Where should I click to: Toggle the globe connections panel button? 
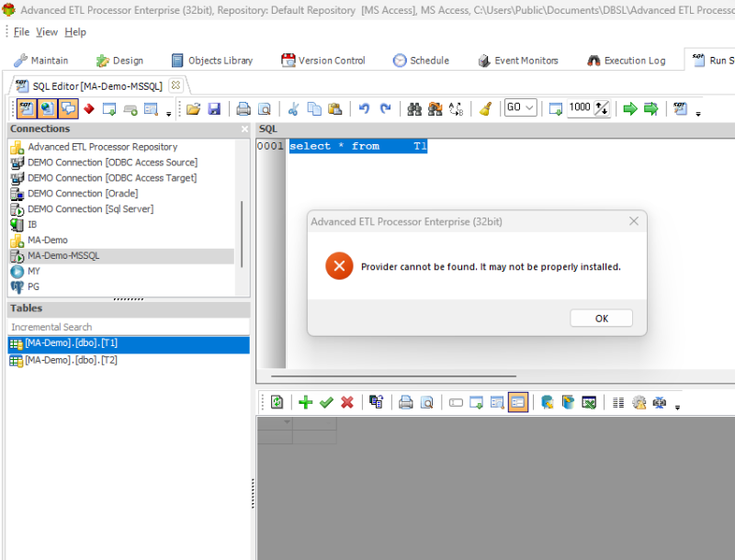click(x=48, y=109)
